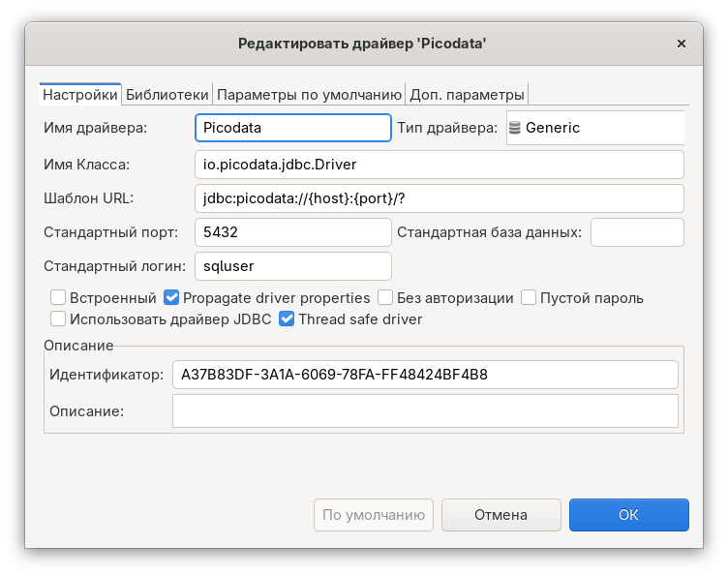The width and height of the screenshot is (728, 576).
Task: Check Использовать драйвер JDBC
Action: click(x=58, y=318)
